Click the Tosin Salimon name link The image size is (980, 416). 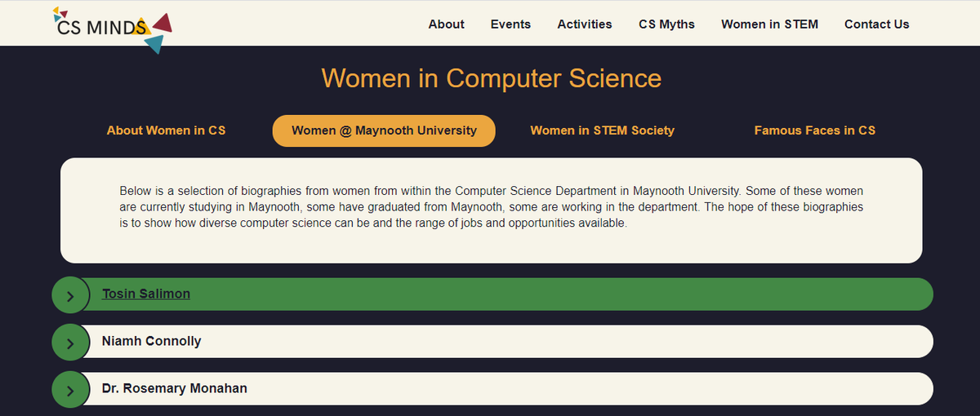[146, 294]
